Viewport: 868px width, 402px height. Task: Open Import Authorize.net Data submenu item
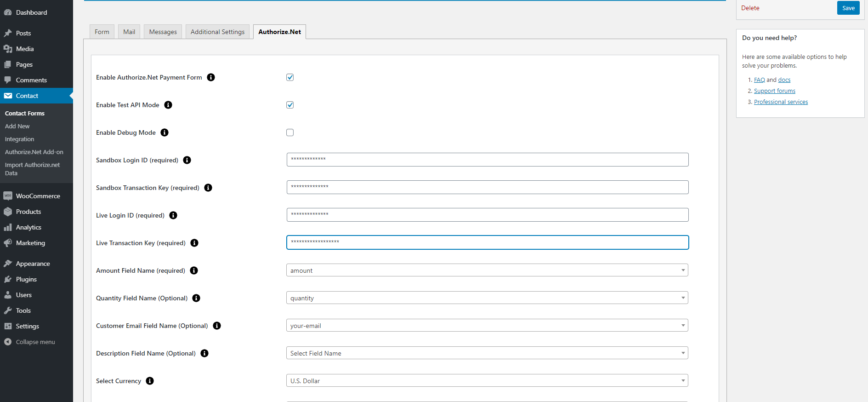[x=33, y=169]
